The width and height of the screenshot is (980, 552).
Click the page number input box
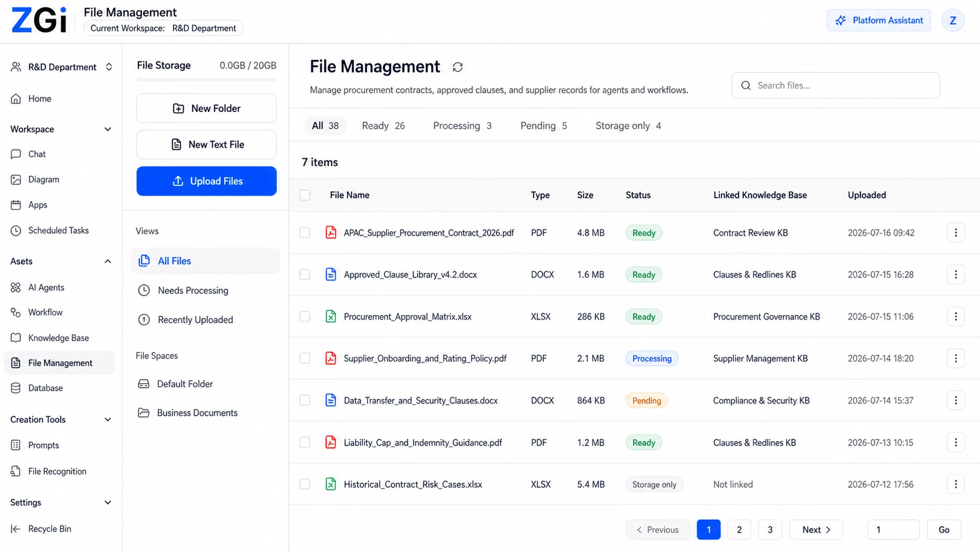(893, 530)
